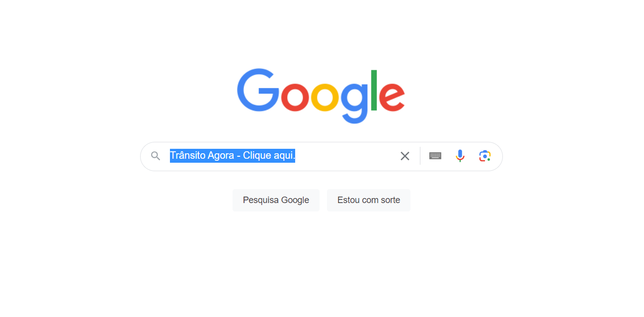Place cursor at the start of Trânsito

(x=170, y=156)
